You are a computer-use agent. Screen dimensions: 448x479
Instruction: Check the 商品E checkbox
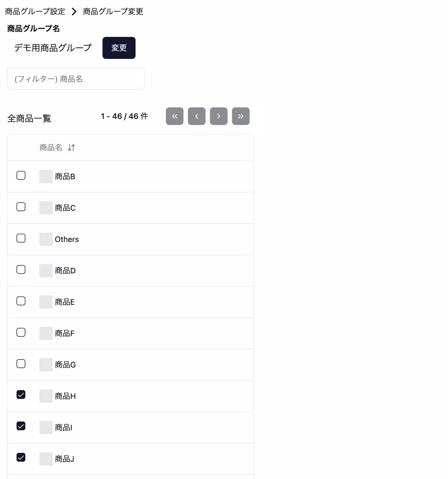click(21, 301)
